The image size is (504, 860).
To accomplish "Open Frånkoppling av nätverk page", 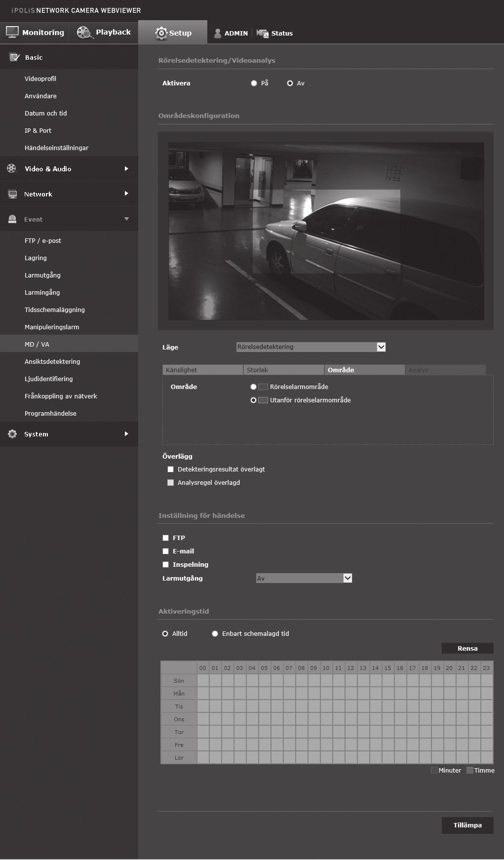I will tap(61, 396).
